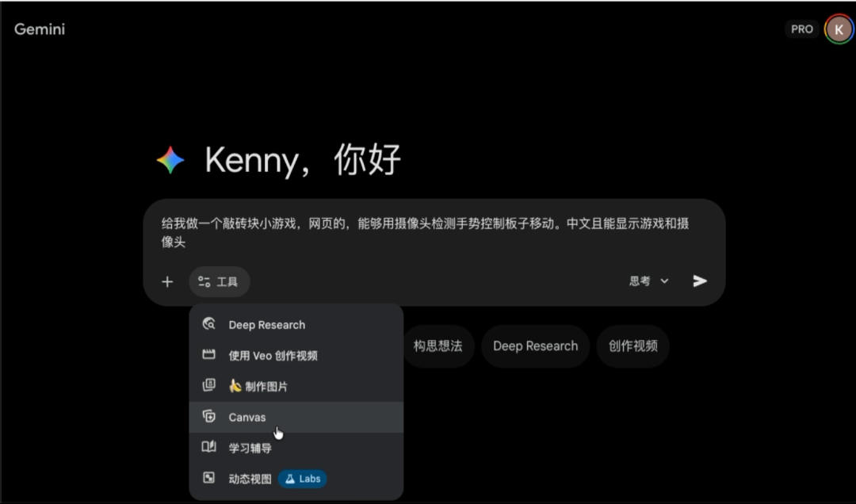Click the 创作视频 suggestion chip

[x=633, y=346]
